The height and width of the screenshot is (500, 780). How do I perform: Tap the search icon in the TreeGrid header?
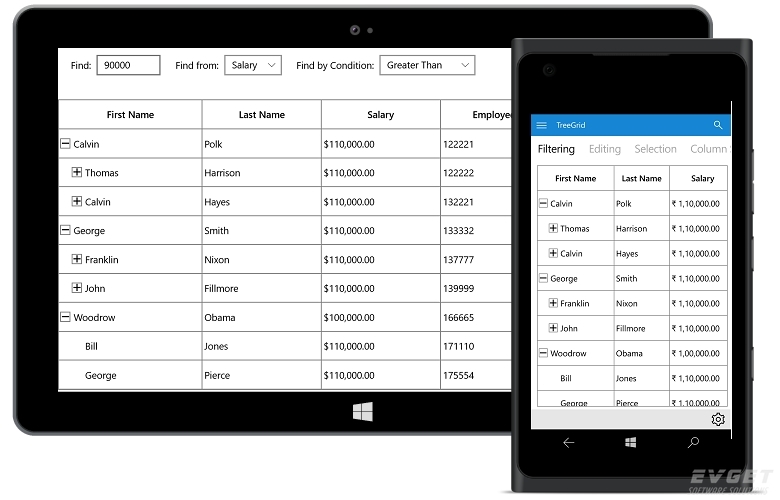pos(718,125)
